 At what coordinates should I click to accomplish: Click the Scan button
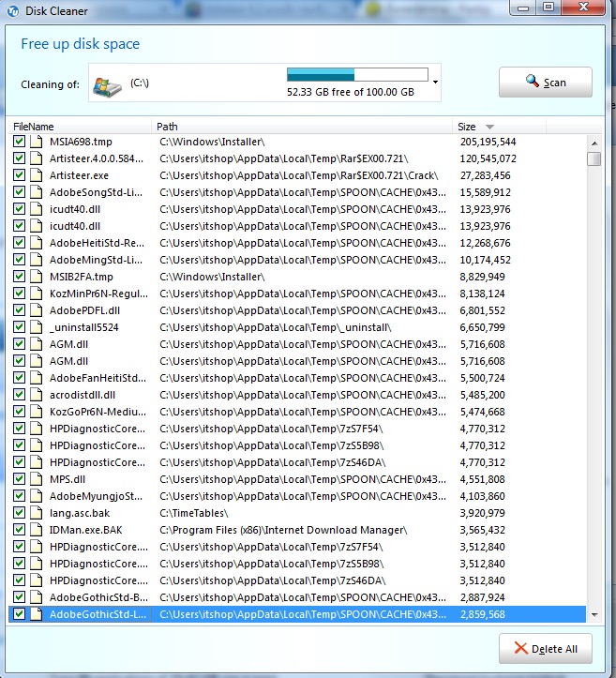[x=545, y=83]
